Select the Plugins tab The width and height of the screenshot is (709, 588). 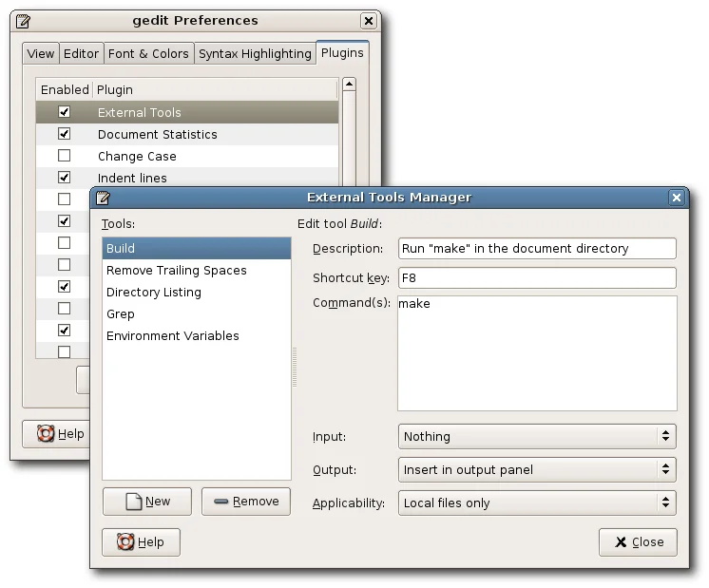[x=342, y=53]
